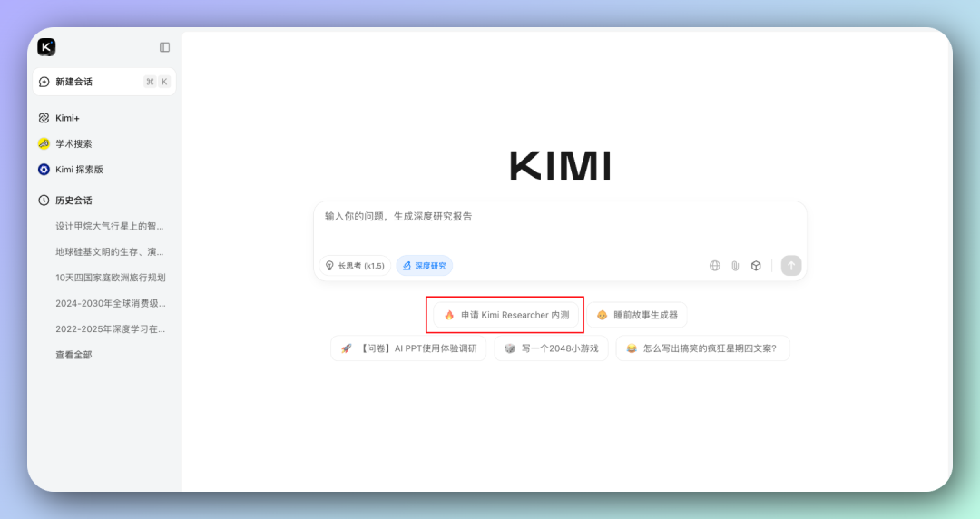This screenshot has height=519, width=980.
Task: Click the blue Kimi 探索版 icon
Action: (44, 170)
